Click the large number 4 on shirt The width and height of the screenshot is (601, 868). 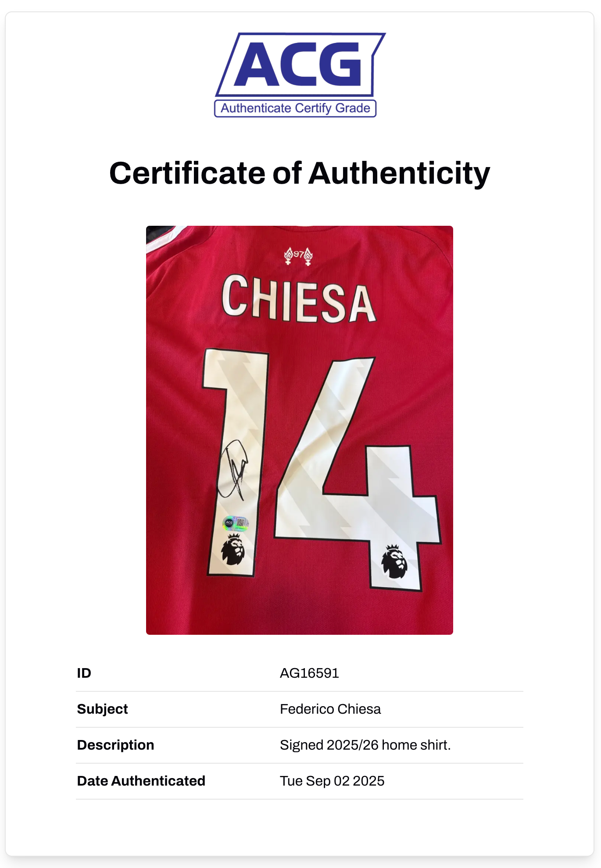(358, 473)
